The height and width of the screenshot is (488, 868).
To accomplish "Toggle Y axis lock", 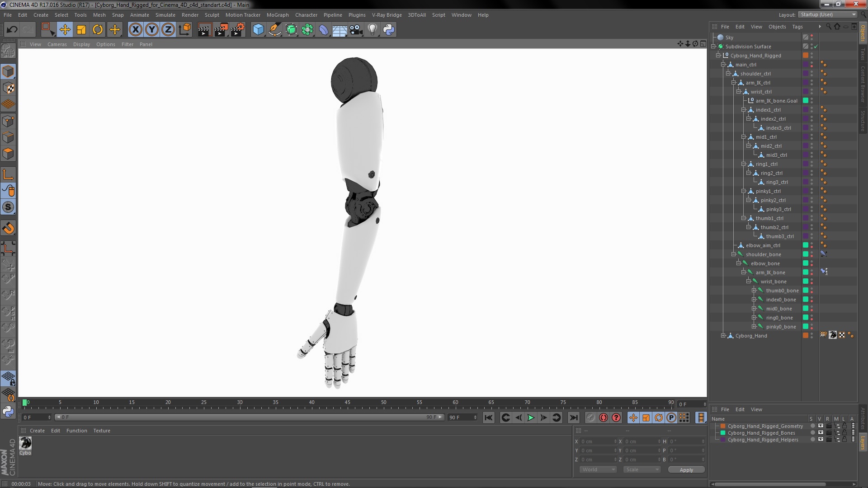I will click(x=152, y=30).
